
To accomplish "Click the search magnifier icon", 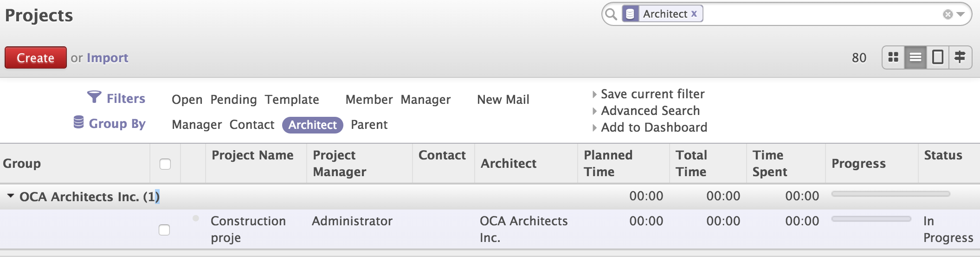I will (612, 14).
